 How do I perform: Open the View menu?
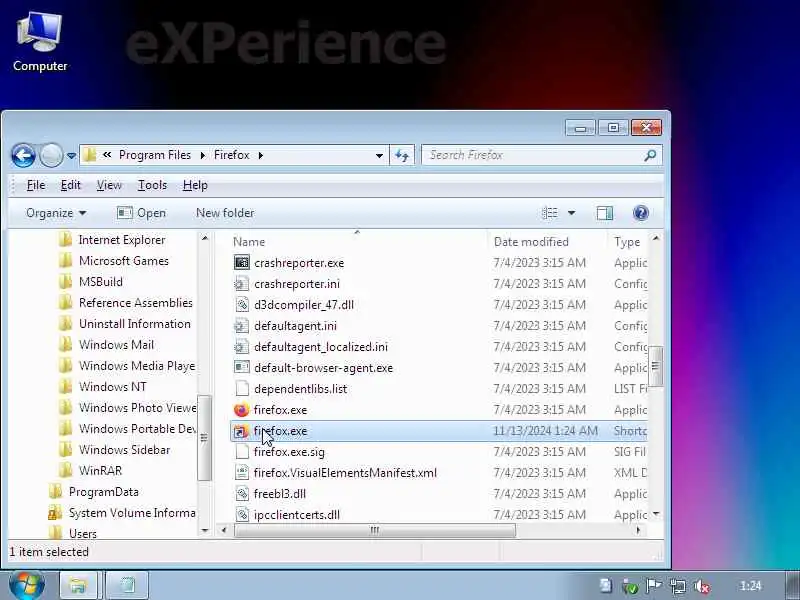[x=109, y=185]
